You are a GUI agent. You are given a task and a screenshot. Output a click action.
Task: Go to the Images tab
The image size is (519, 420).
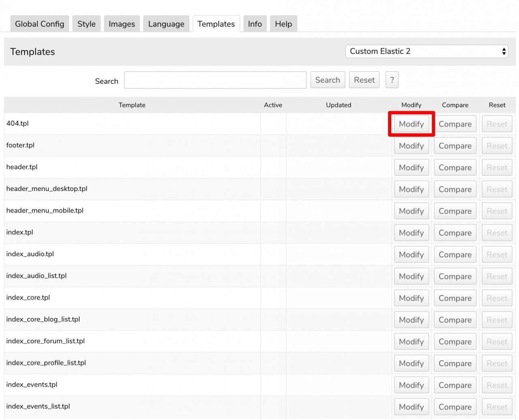coord(122,24)
